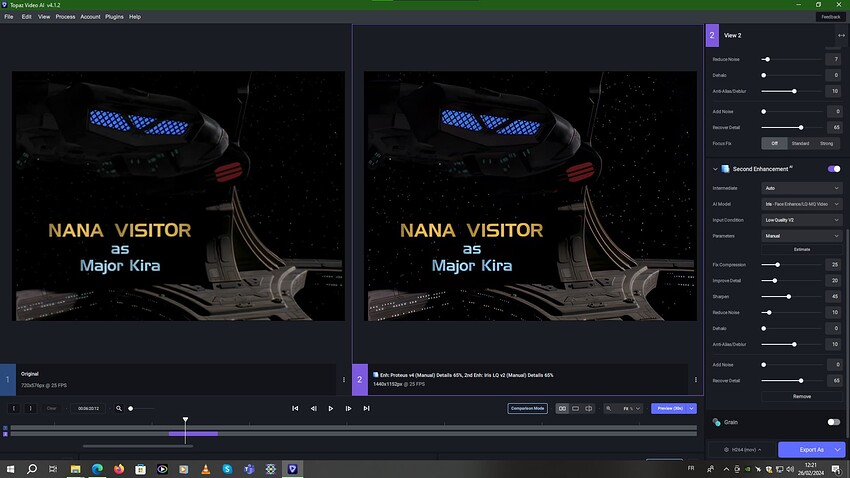Viewport: 850px width, 478px height.
Task: Open the preview zoom Fit % dropdown
Action: pyautogui.click(x=632, y=408)
